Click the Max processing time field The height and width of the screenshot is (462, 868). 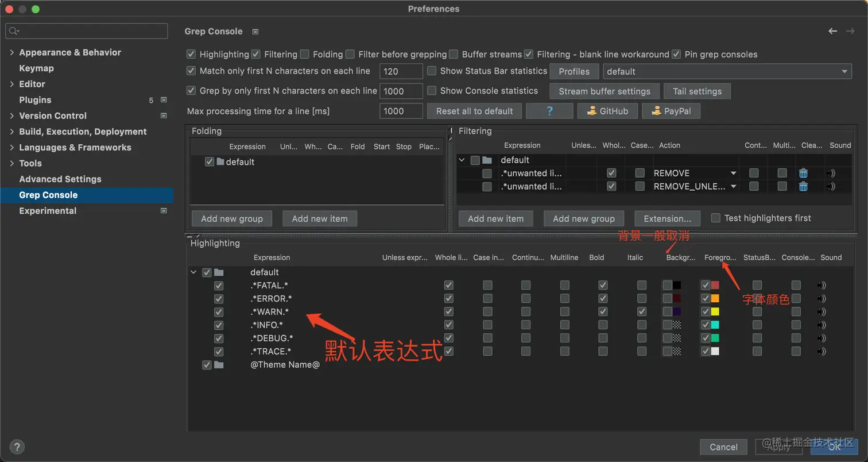point(401,111)
